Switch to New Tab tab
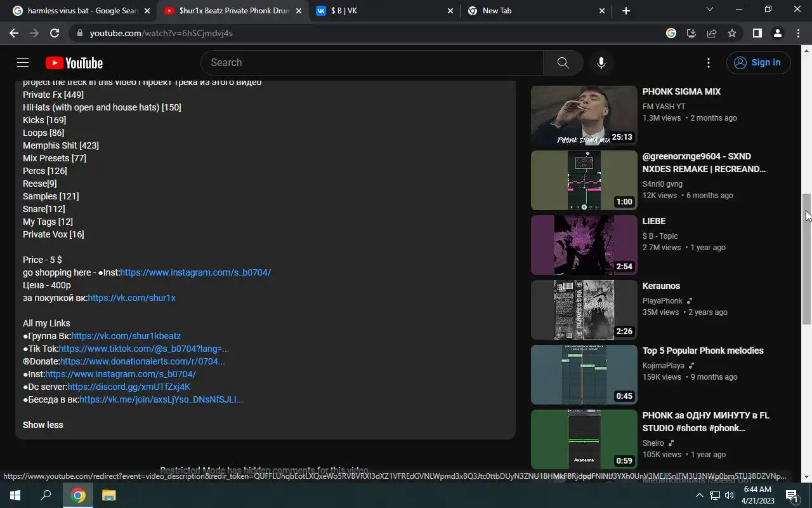The width and height of the screenshot is (812, 508). 537,11
